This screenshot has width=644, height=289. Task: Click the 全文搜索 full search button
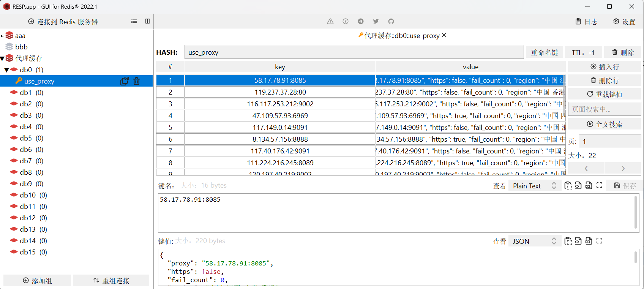(x=605, y=124)
